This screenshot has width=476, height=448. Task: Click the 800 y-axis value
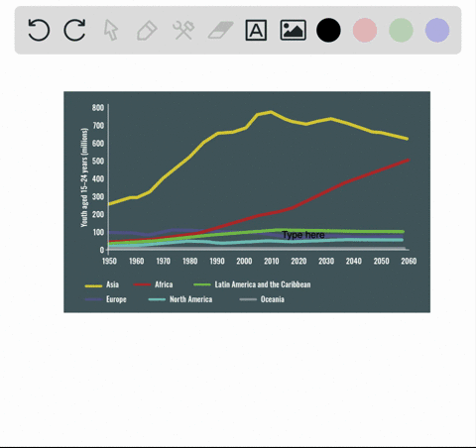click(98, 108)
